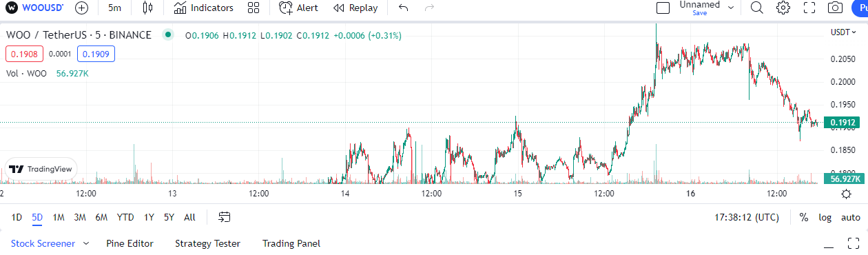Change the 5m time interval
Screen dimensions: 868x255
(x=115, y=8)
